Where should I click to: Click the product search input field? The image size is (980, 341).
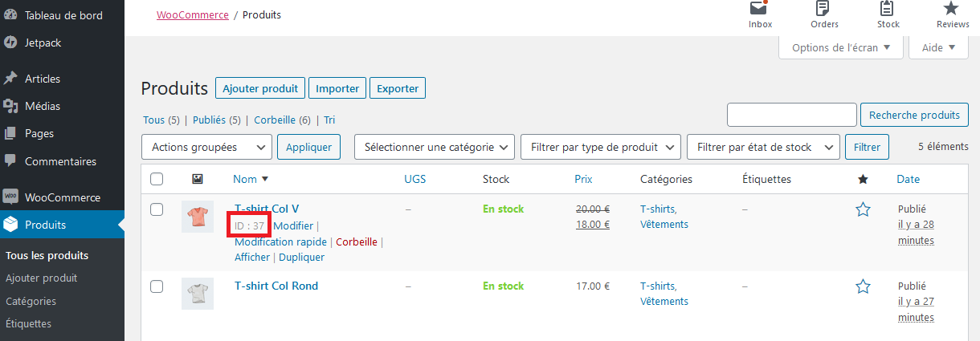[791, 115]
